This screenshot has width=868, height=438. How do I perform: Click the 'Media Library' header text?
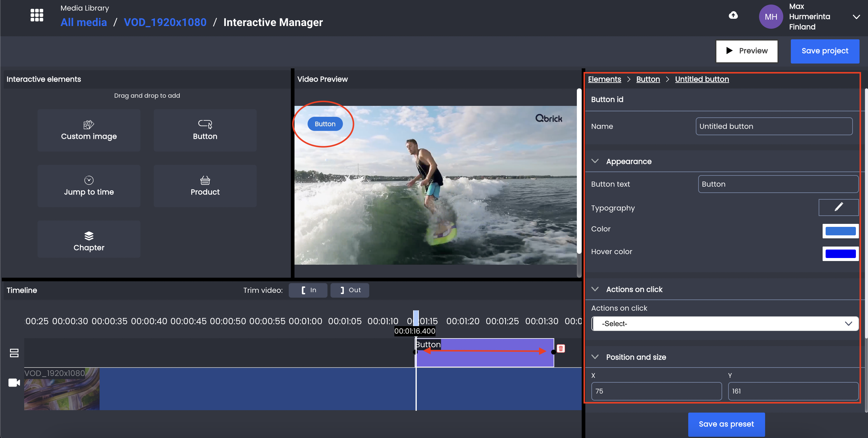pos(84,8)
